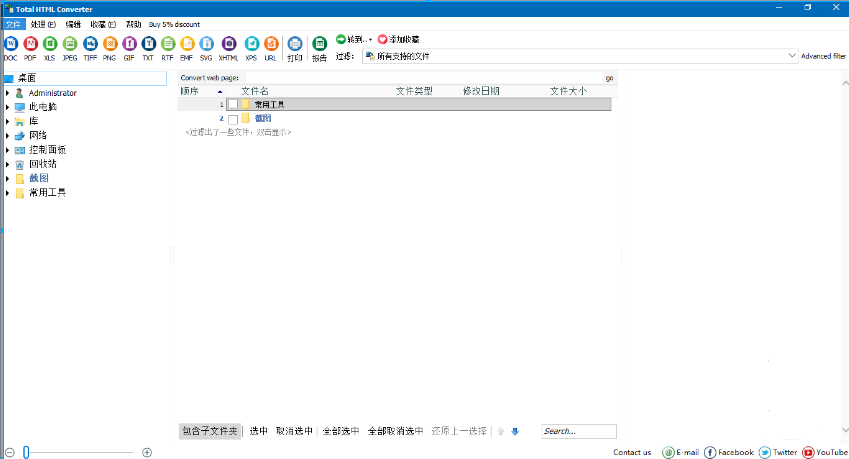849x459 pixels.
Task: Choose TXT conversion icon
Action: (x=148, y=43)
